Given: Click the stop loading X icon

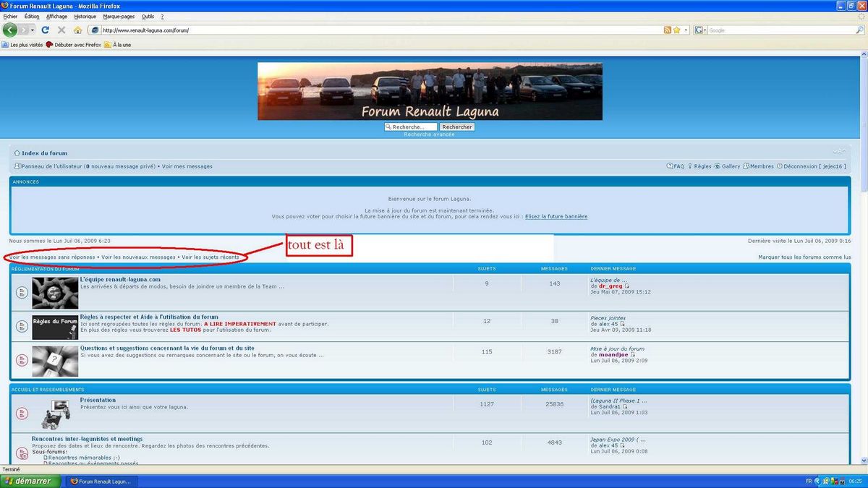Looking at the screenshot, I should click(x=61, y=30).
